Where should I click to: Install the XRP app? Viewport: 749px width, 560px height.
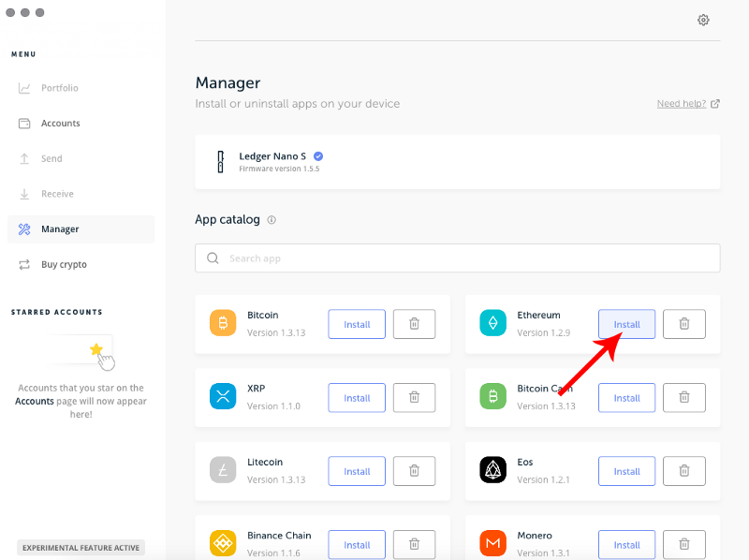pos(357,398)
